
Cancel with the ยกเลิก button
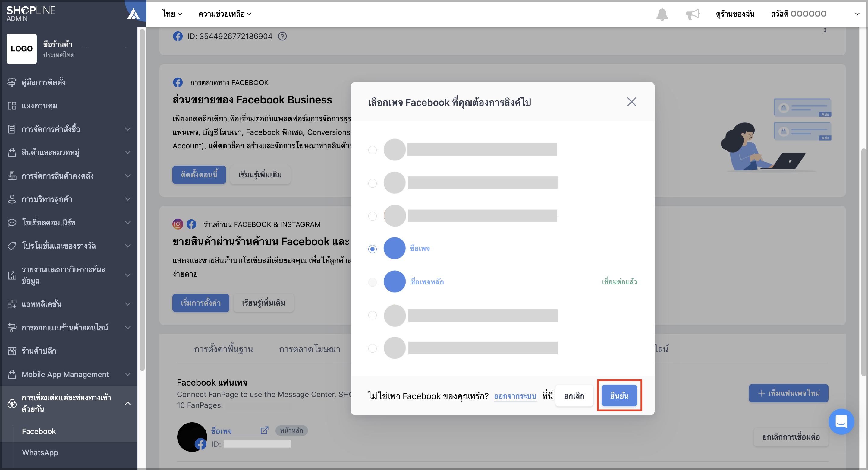coord(574,395)
